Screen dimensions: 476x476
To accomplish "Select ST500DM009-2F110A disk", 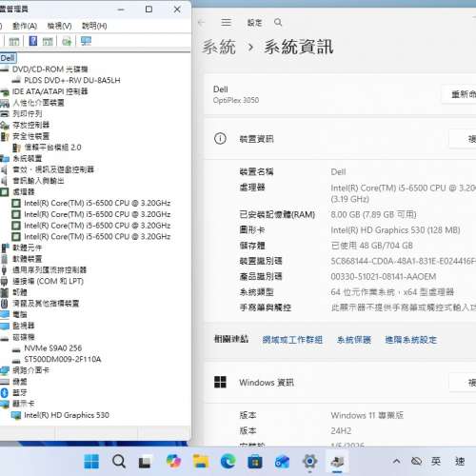I will 63,359.
